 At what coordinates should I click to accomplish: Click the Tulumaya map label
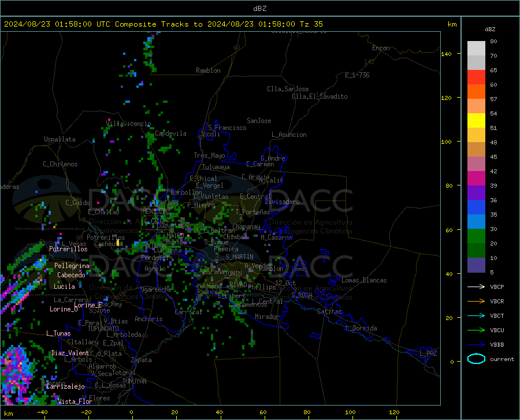216,167
